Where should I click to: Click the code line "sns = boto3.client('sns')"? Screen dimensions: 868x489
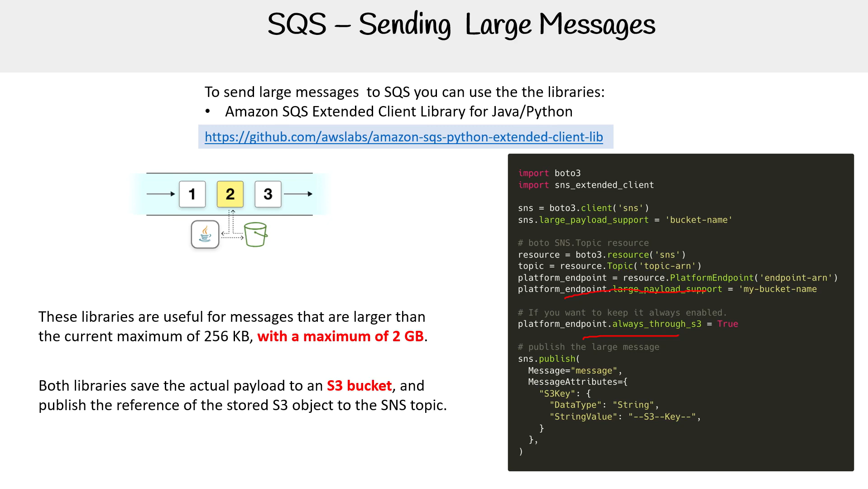point(584,208)
